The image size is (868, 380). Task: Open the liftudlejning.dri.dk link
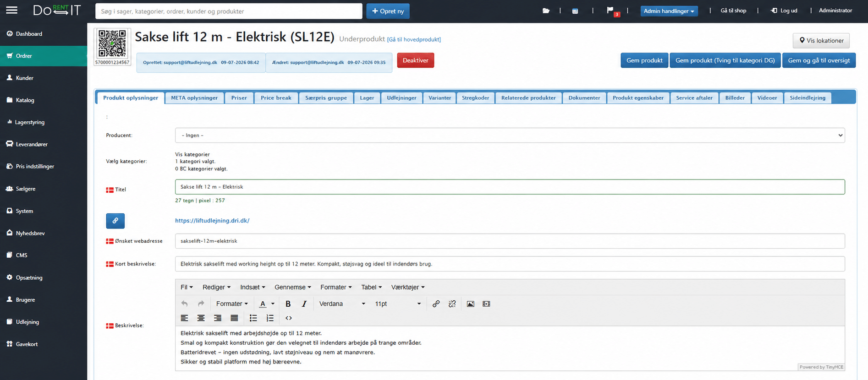click(212, 221)
